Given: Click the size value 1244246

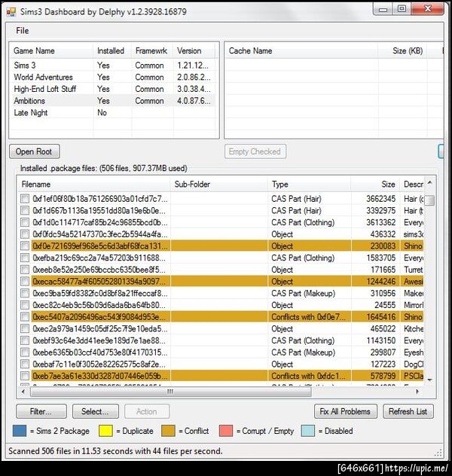Looking at the screenshot, I should (380, 282).
